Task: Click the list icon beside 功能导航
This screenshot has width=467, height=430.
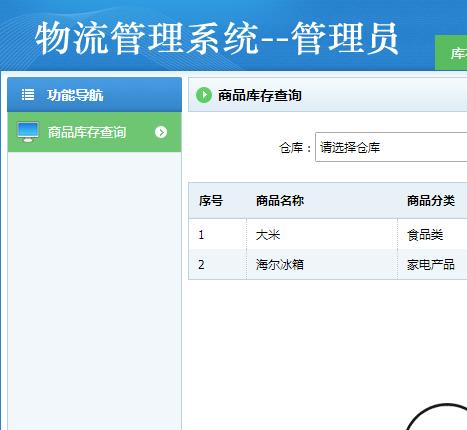Action: click(28, 95)
